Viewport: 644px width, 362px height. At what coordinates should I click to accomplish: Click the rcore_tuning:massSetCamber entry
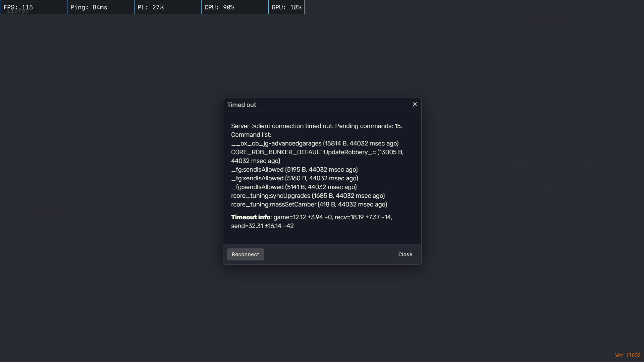pos(309,204)
